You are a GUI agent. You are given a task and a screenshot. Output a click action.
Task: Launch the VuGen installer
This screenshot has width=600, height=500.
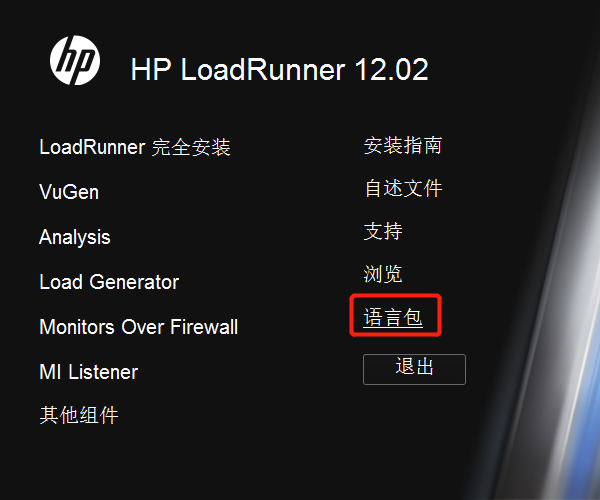click(69, 192)
